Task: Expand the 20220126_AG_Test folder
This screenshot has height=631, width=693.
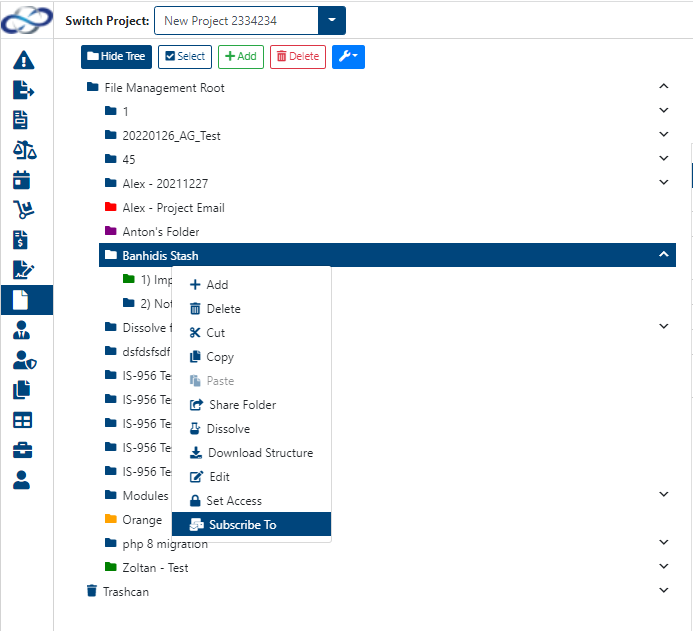Action: click(x=663, y=134)
